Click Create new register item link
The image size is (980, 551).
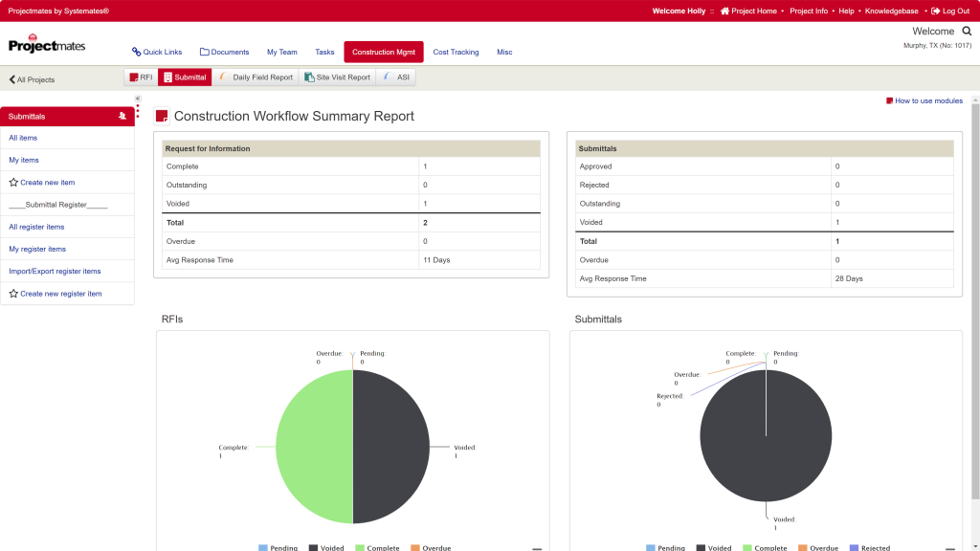(60, 294)
